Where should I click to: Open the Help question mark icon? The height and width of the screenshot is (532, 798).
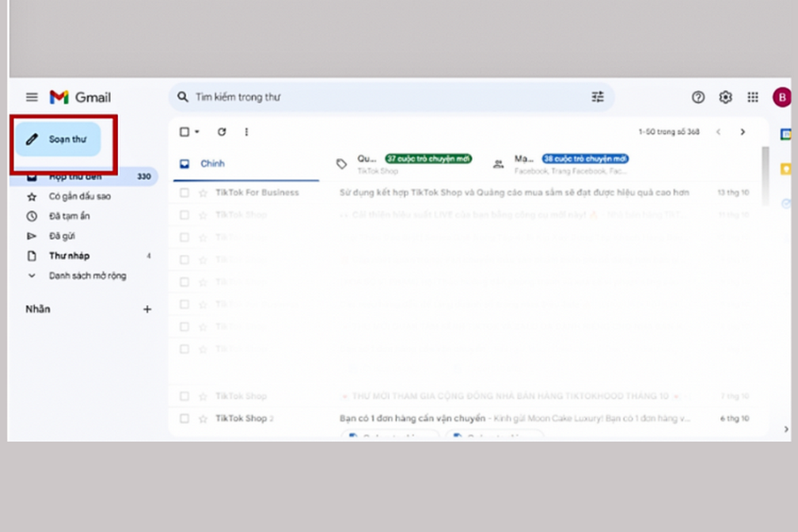click(x=698, y=97)
